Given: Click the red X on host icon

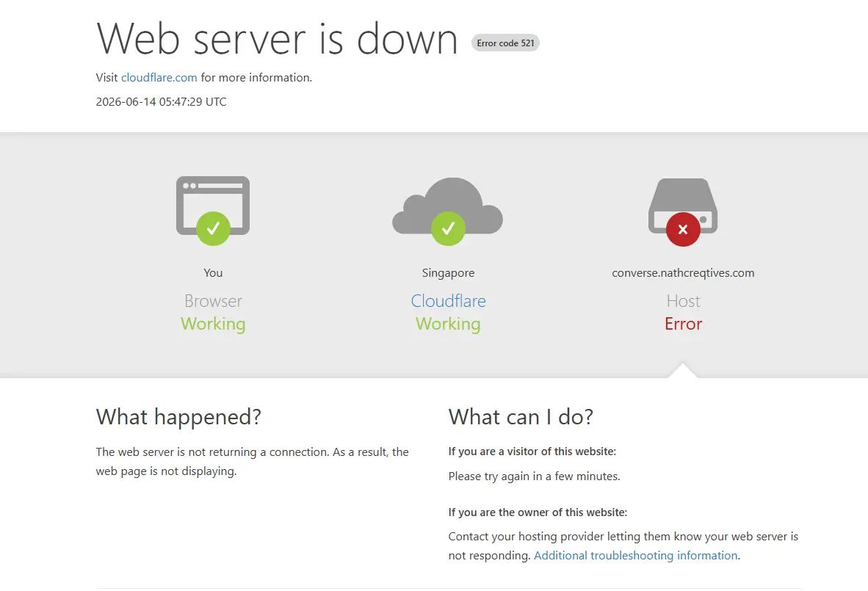Looking at the screenshot, I should (683, 229).
